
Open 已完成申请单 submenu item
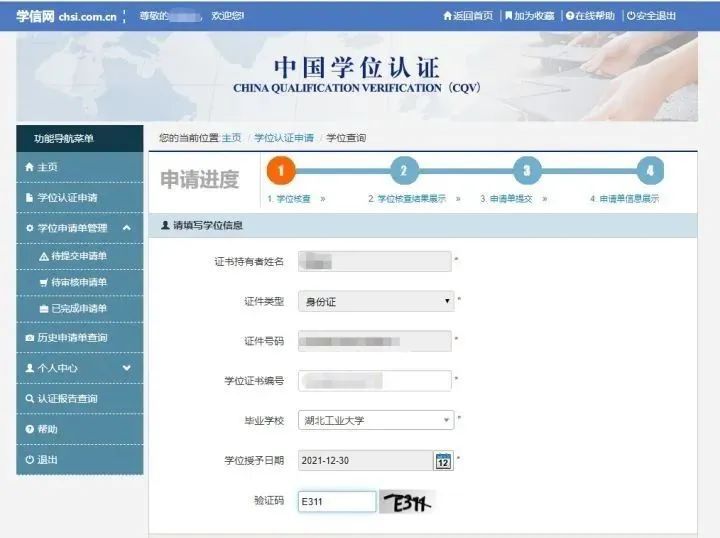tap(80, 308)
